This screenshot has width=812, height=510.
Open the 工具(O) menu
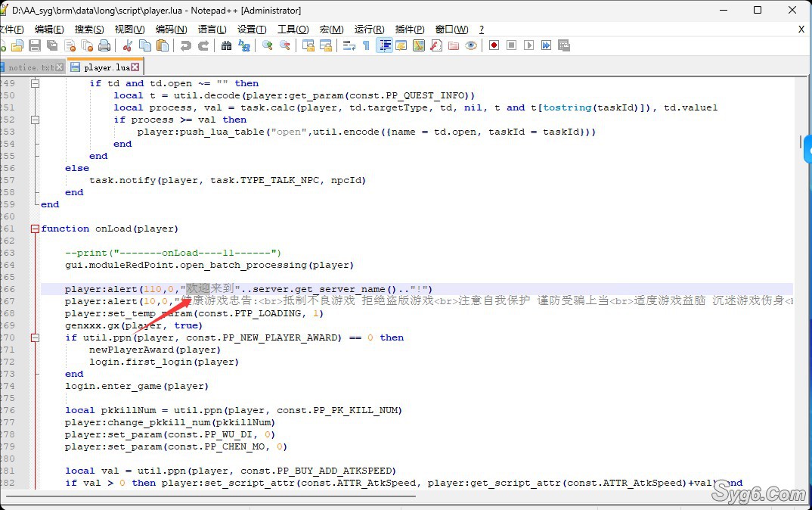(x=293, y=30)
